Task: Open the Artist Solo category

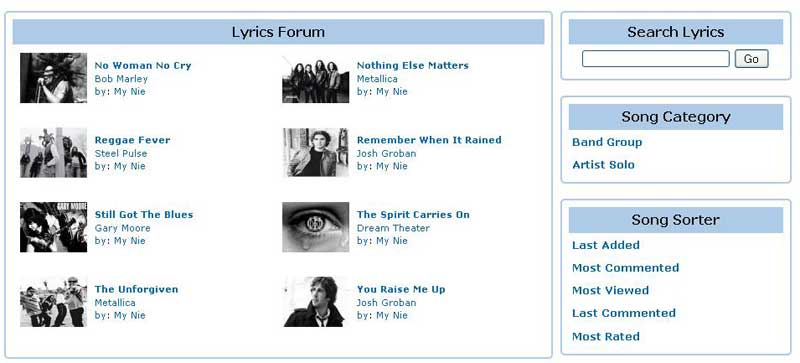Action: [603, 164]
